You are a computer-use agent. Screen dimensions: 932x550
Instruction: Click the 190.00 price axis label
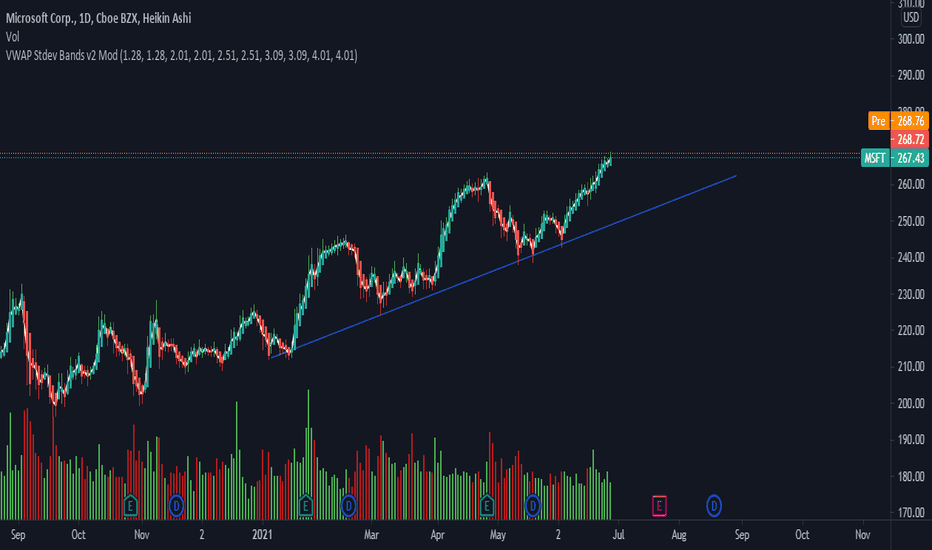911,440
